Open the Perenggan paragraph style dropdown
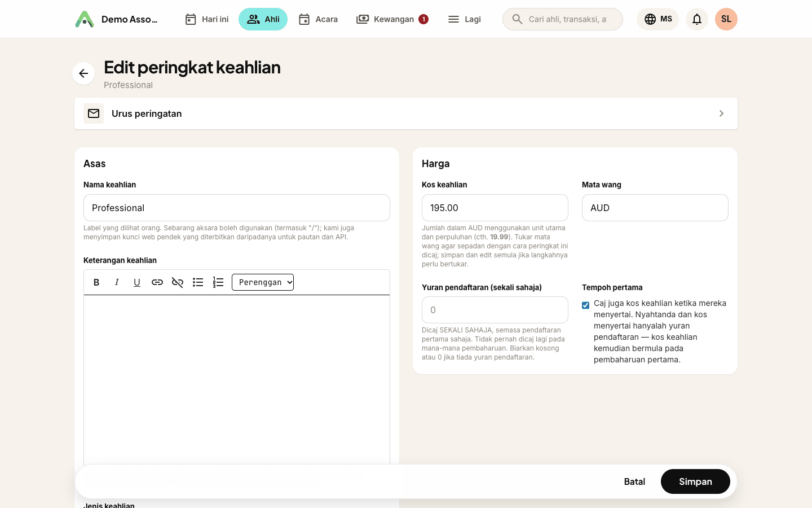The height and width of the screenshot is (508, 812). coord(263,282)
